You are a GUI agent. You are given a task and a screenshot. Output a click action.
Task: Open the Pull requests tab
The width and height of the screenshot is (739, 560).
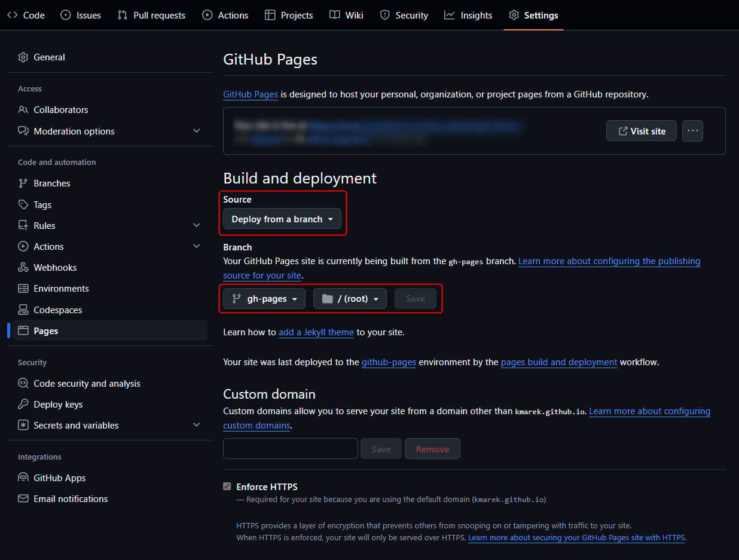click(151, 16)
